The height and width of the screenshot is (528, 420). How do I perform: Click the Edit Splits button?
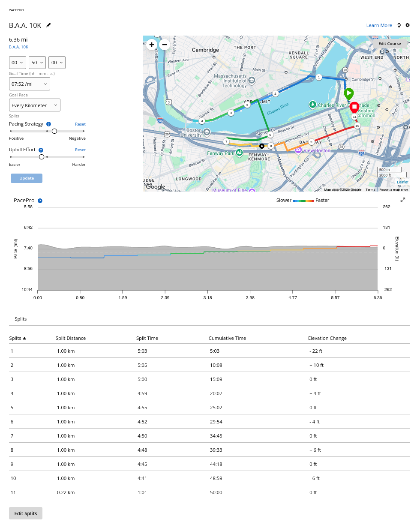click(x=26, y=513)
